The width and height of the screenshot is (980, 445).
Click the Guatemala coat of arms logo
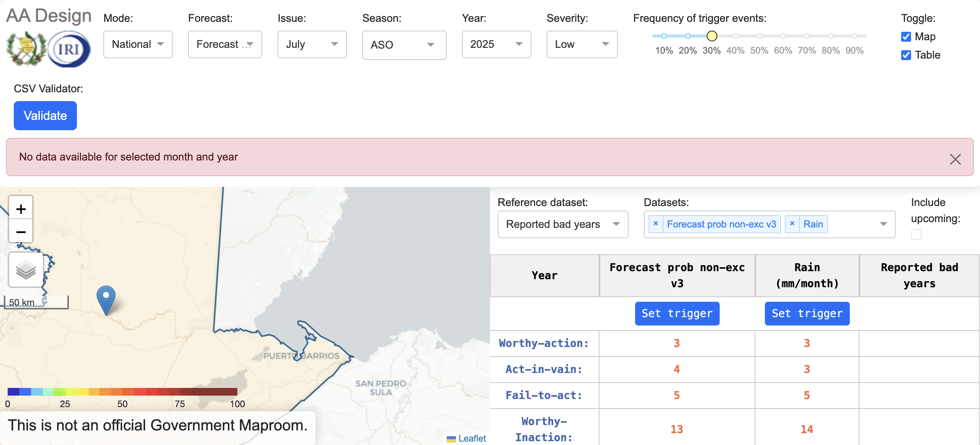(26, 49)
